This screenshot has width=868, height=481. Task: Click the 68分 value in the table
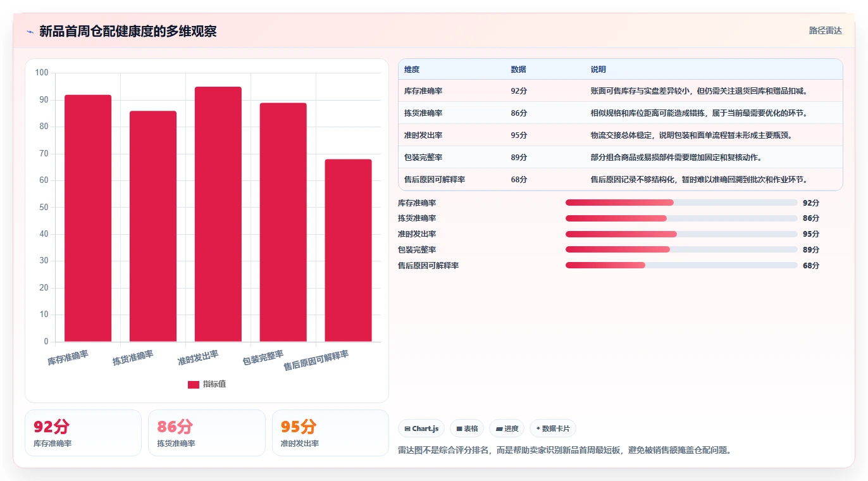(x=519, y=180)
